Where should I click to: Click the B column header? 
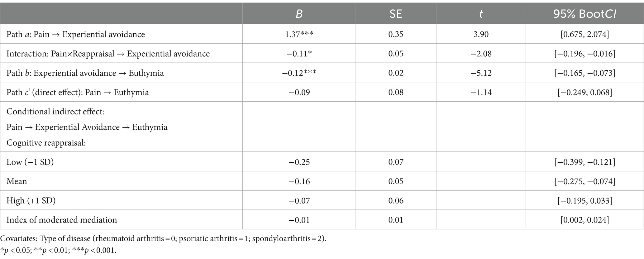[299, 14]
